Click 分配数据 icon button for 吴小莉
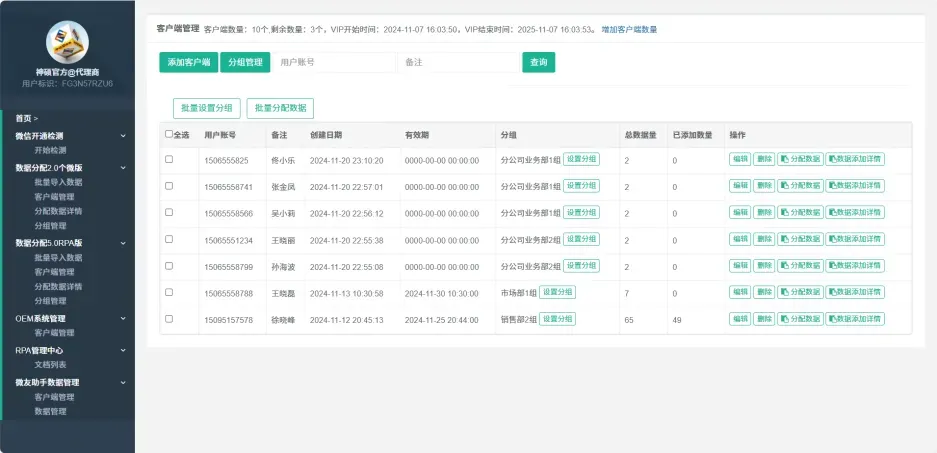 point(800,213)
